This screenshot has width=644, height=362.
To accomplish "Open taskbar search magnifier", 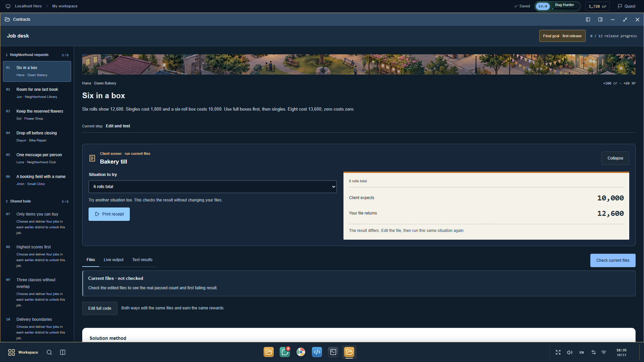I will pos(49,352).
